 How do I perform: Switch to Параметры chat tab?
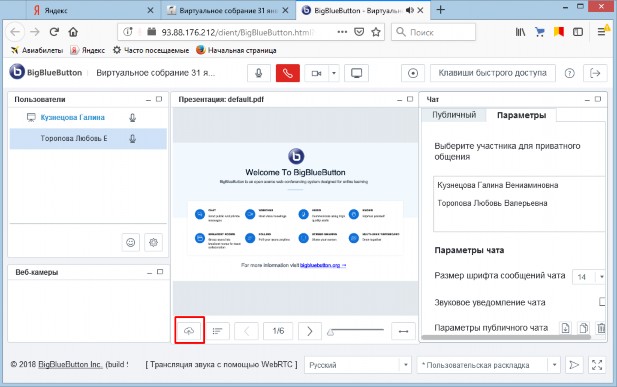coord(521,115)
